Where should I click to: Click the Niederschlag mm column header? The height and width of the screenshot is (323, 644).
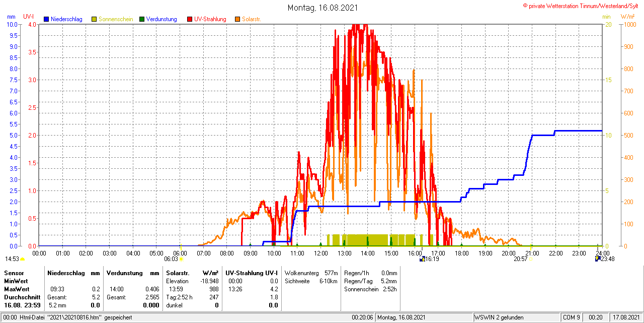(x=74, y=273)
